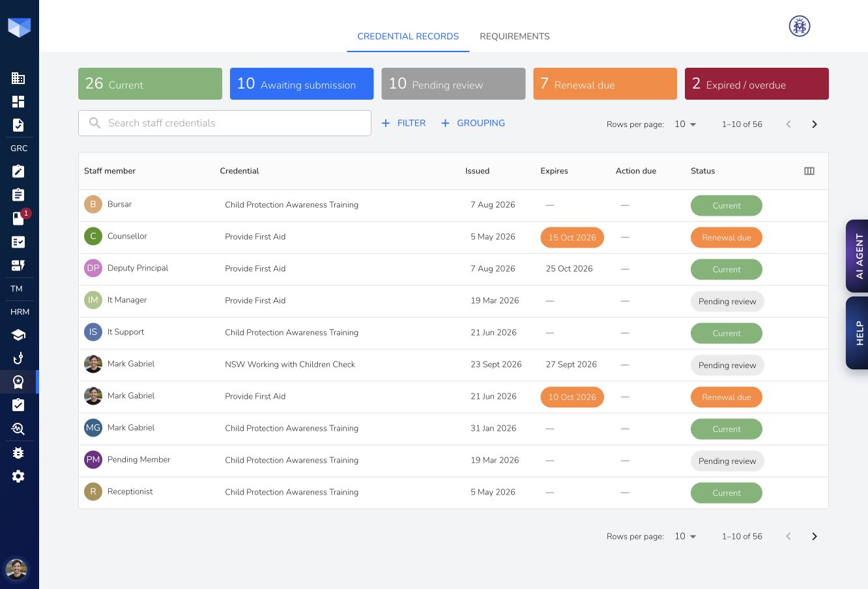Click the app logo at top left
868x589 pixels.
[19, 27]
